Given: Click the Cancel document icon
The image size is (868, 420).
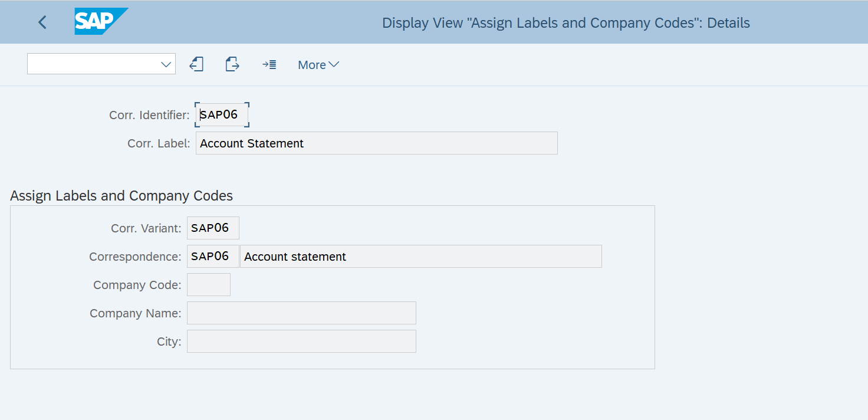Looking at the screenshot, I should pyautogui.click(x=232, y=64).
